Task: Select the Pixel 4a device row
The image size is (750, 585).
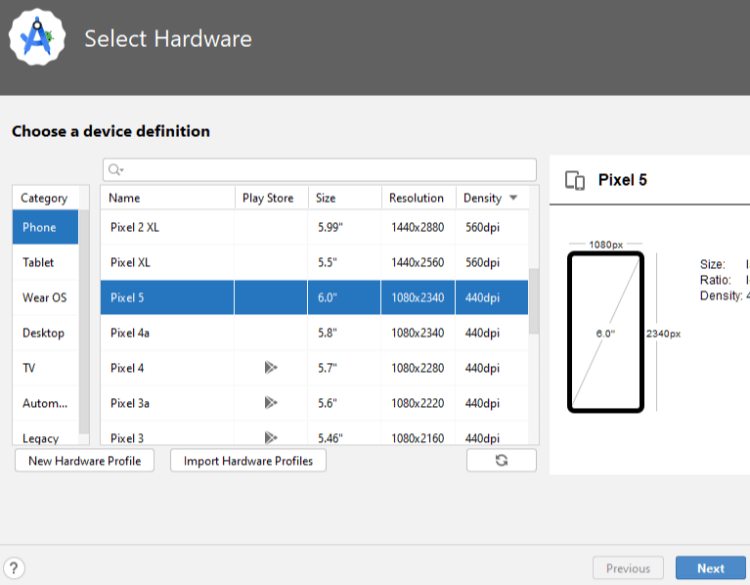Action: (x=315, y=332)
